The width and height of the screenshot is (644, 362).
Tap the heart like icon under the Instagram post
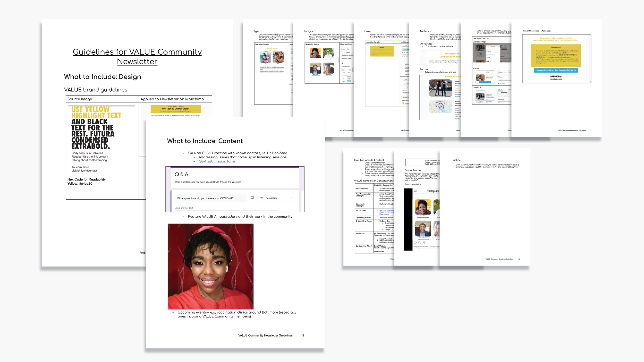click(415, 243)
